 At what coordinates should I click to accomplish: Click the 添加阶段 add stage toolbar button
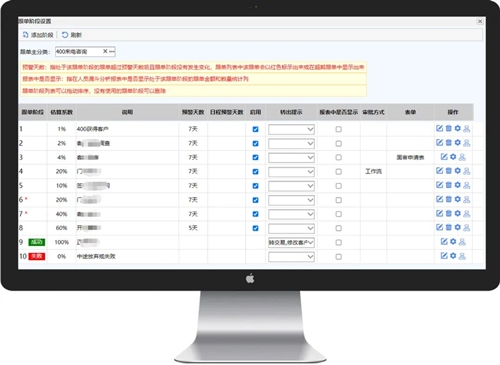(38, 35)
